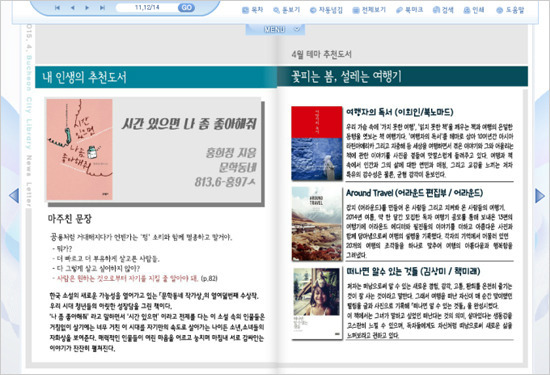Click the call number 813.6-홍97ㅅ
This screenshot has height=375, width=550.
225,182
